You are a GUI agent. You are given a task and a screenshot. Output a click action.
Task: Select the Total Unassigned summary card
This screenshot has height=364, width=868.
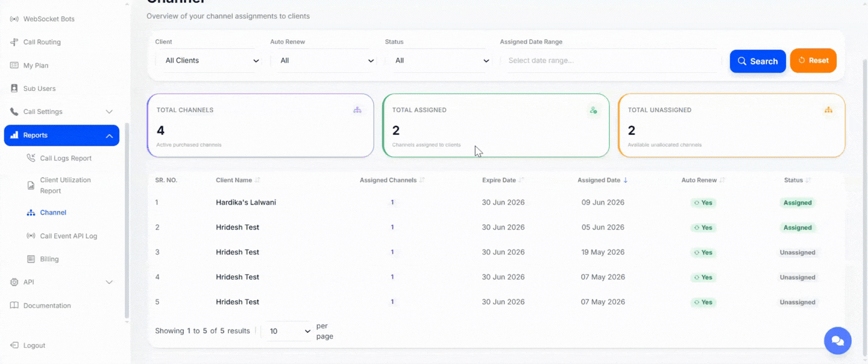tap(732, 125)
